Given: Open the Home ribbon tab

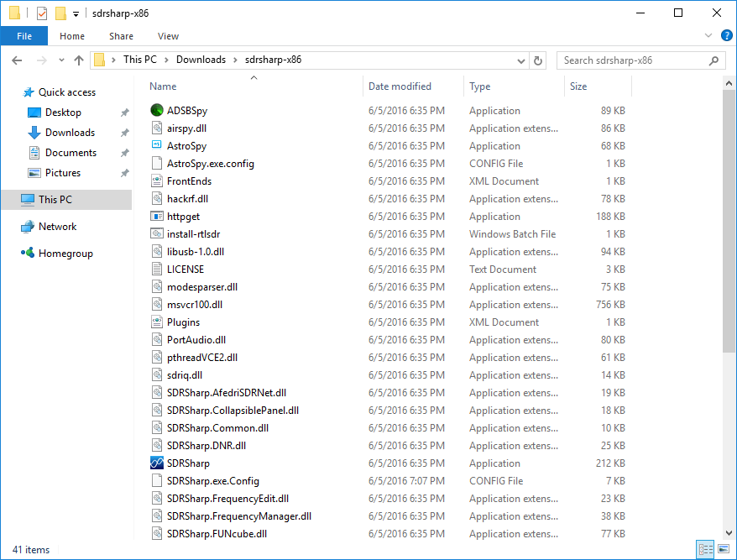Looking at the screenshot, I should point(72,36).
